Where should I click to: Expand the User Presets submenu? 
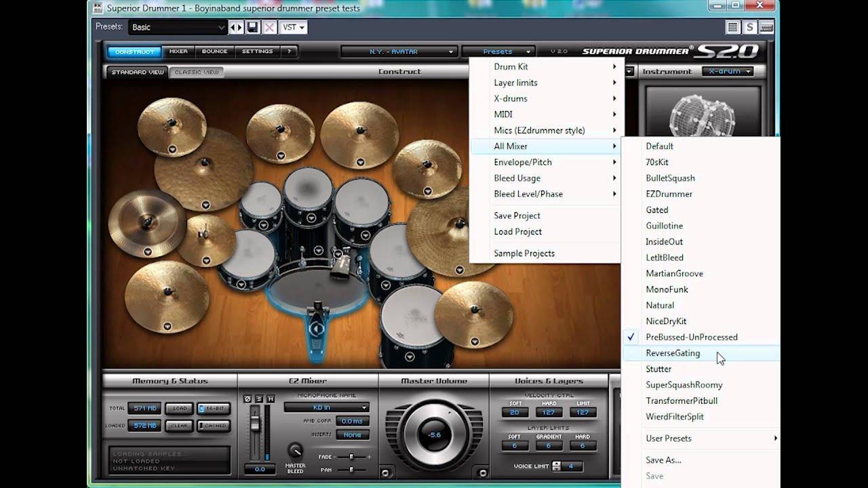click(701, 439)
